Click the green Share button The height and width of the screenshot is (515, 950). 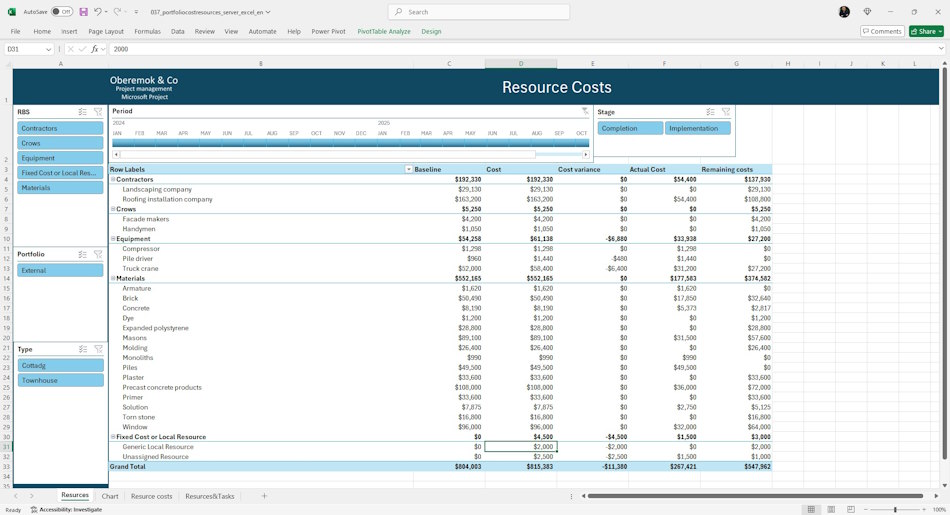point(926,32)
